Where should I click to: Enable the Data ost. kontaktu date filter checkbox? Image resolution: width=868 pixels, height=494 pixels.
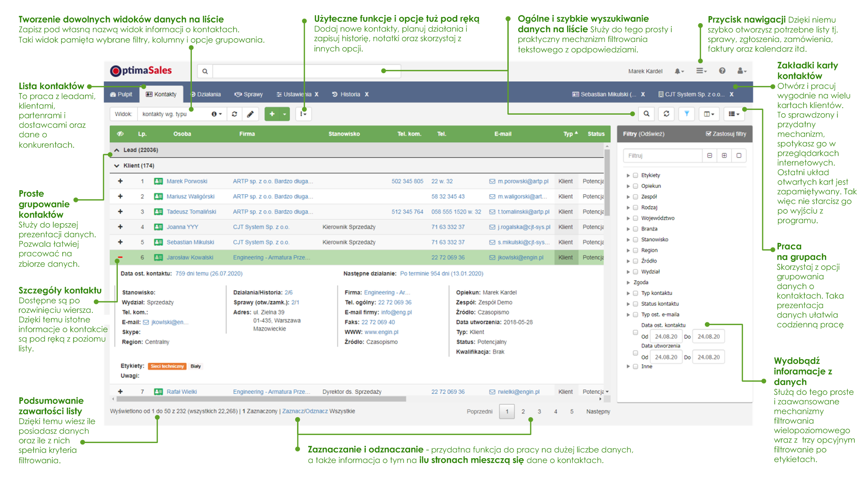coord(636,332)
